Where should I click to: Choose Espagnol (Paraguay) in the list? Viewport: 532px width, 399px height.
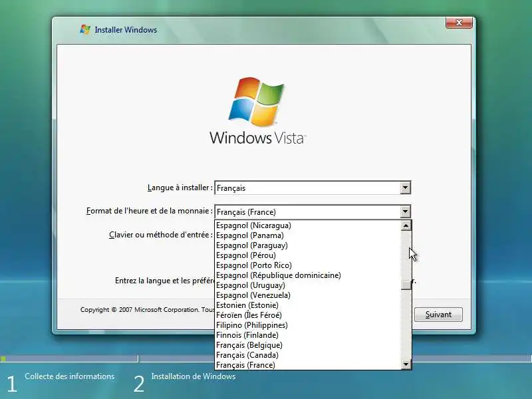click(x=308, y=245)
